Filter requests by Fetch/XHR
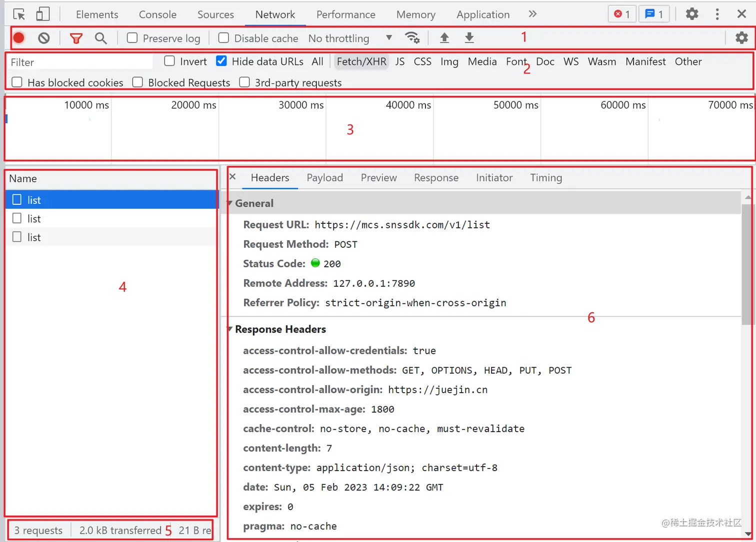The height and width of the screenshot is (542, 756). click(x=361, y=61)
